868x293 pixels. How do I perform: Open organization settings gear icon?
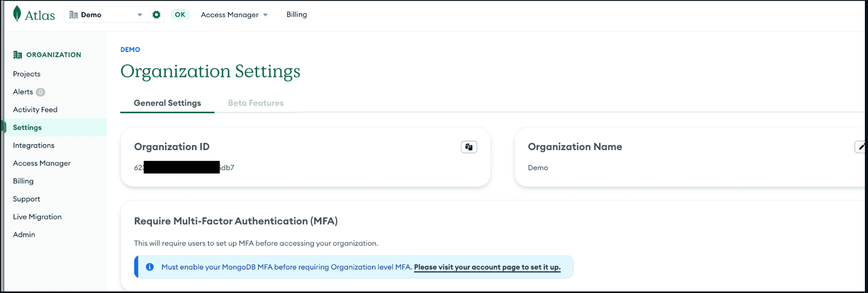[x=156, y=15]
